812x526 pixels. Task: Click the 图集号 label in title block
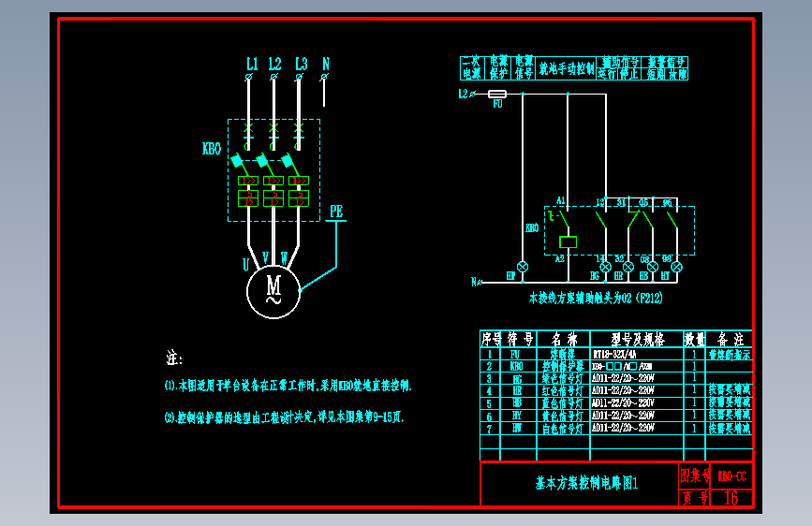tap(694, 475)
